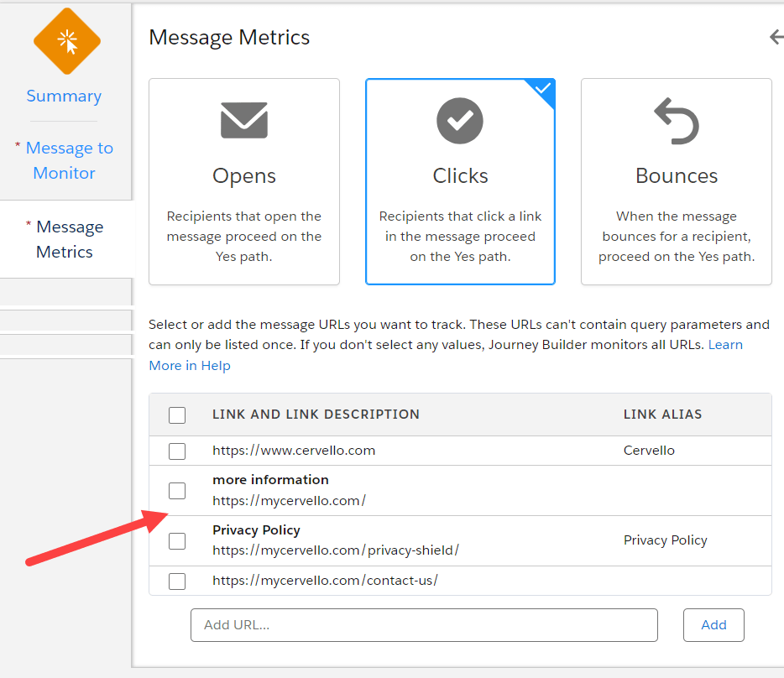Click the blue selected corner checkmark on Clicks
The height and width of the screenshot is (678, 784).
coord(543,89)
